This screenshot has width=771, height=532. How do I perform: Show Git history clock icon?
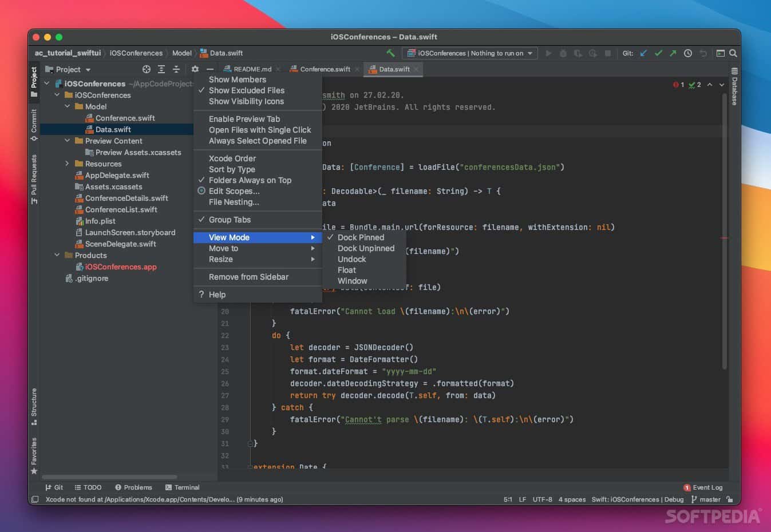tap(688, 53)
